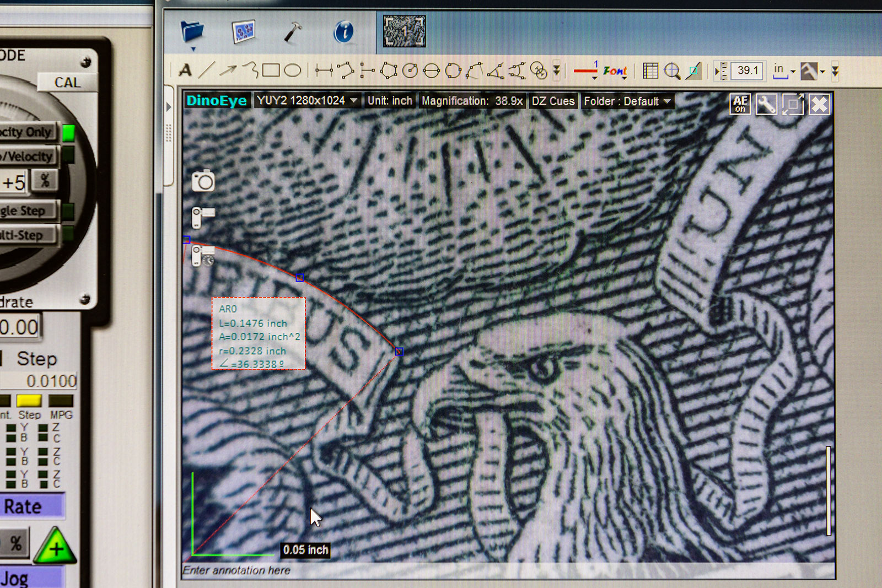The height and width of the screenshot is (588, 882).
Task: Click the green plus triangle jog button
Action: [56, 546]
